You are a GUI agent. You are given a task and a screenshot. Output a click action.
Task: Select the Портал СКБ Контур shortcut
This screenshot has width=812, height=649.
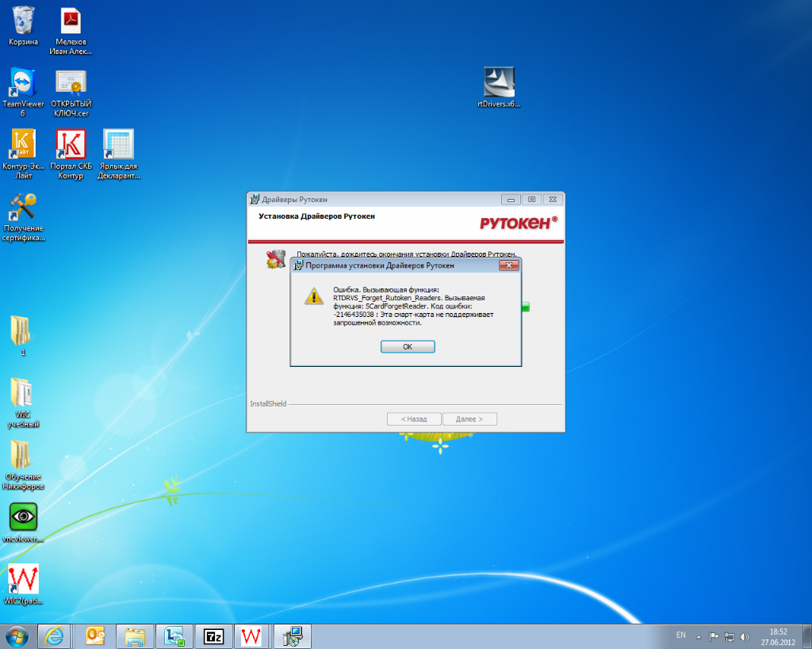point(71,147)
